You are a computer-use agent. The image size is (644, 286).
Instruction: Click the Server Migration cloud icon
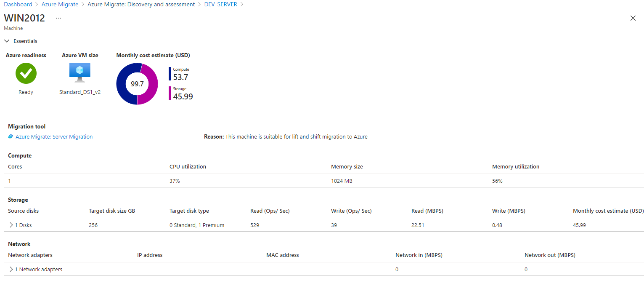tap(11, 136)
